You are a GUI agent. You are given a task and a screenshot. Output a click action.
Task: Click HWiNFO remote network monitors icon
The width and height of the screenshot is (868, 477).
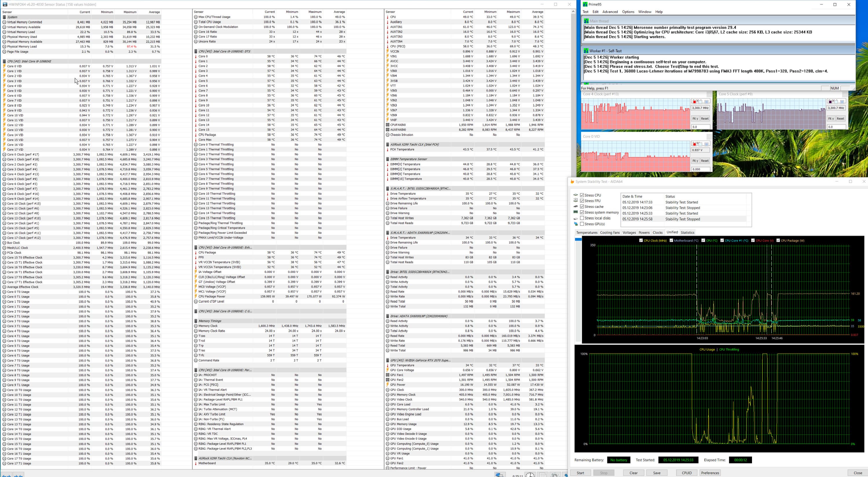(500, 475)
